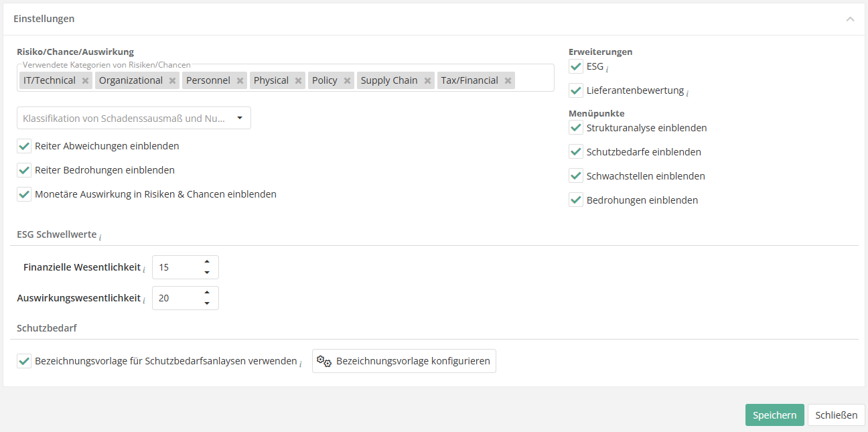Disable Schwachstellen einblenden checkbox
868x432 pixels.
(x=576, y=176)
